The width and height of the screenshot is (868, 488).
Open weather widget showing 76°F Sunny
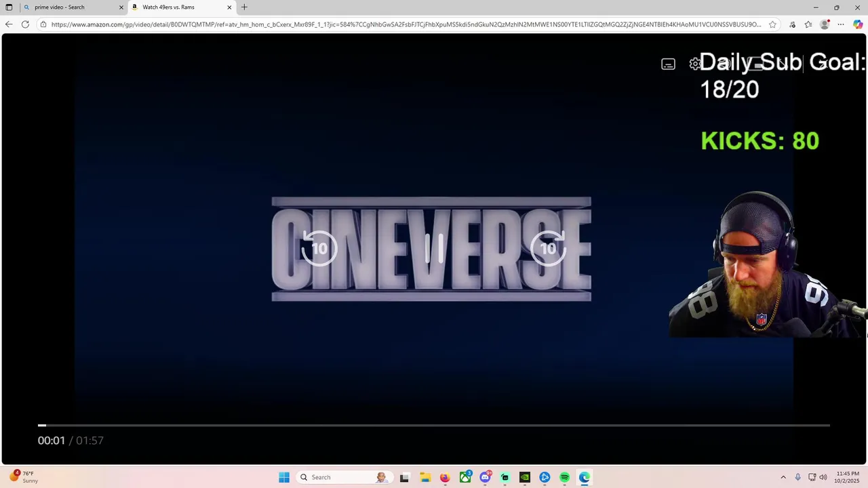coord(24,477)
